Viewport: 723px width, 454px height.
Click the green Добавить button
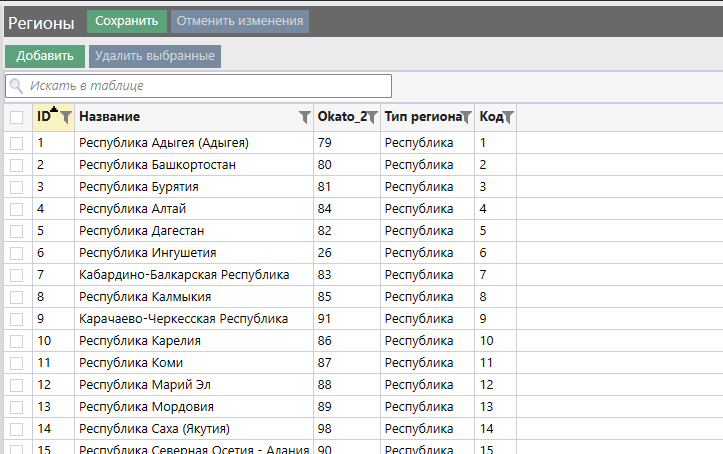(x=45, y=56)
